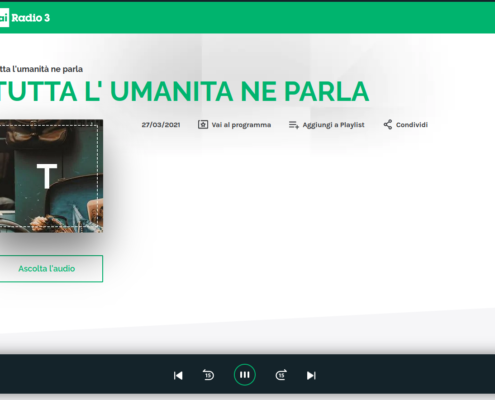Pause the playing audio

point(245,375)
